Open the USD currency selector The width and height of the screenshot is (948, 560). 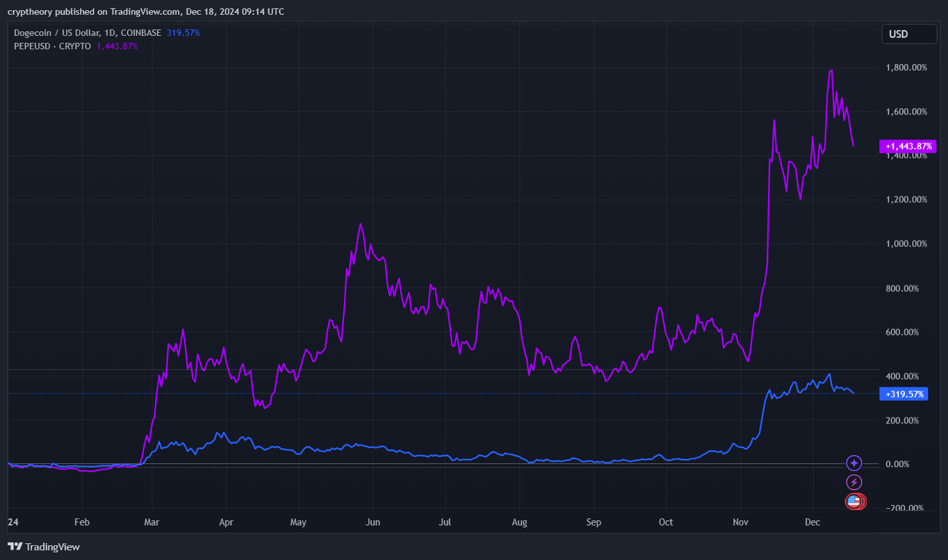[x=909, y=34]
